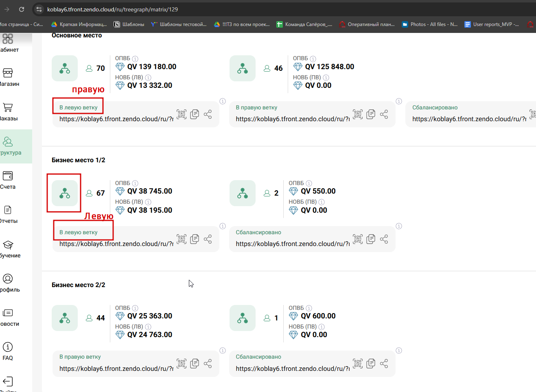Click info icon next to ОПВБ QV 139 180.00

point(135,59)
